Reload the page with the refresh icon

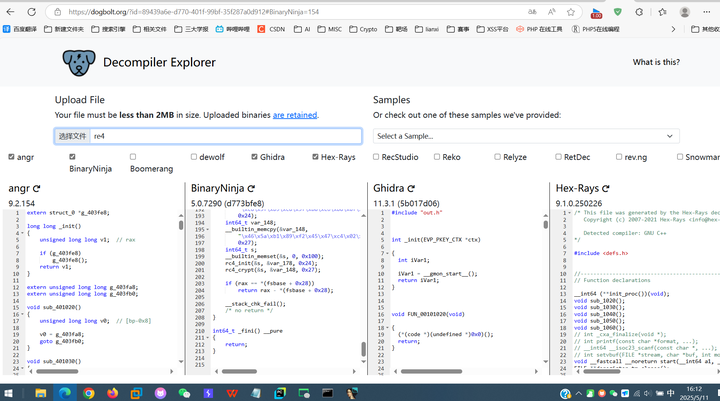tap(31, 12)
